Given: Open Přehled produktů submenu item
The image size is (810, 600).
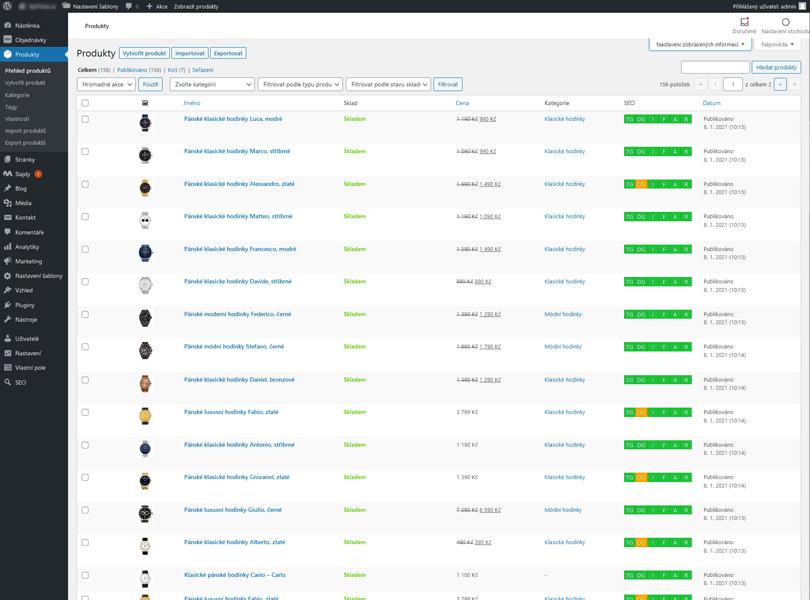Looking at the screenshot, I should pyautogui.click(x=28, y=71).
